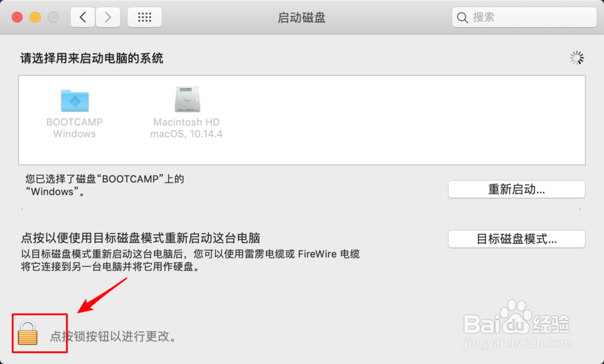The height and width of the screenshot is (364, 604).
Task: Click the "Macintosh HD macOS, 10.14.4" label
Action: click(187, 128)
